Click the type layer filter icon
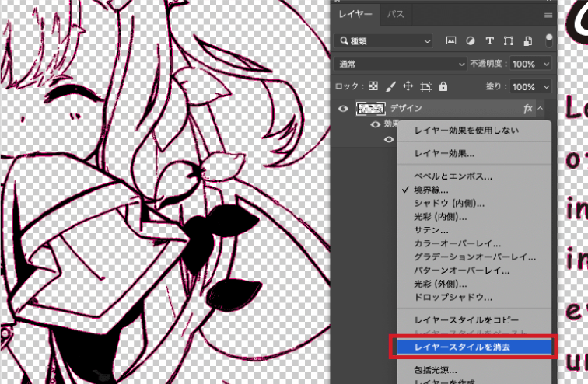This screenshot has width=588, height=384. pyautogui.click(x=489, y=40)
